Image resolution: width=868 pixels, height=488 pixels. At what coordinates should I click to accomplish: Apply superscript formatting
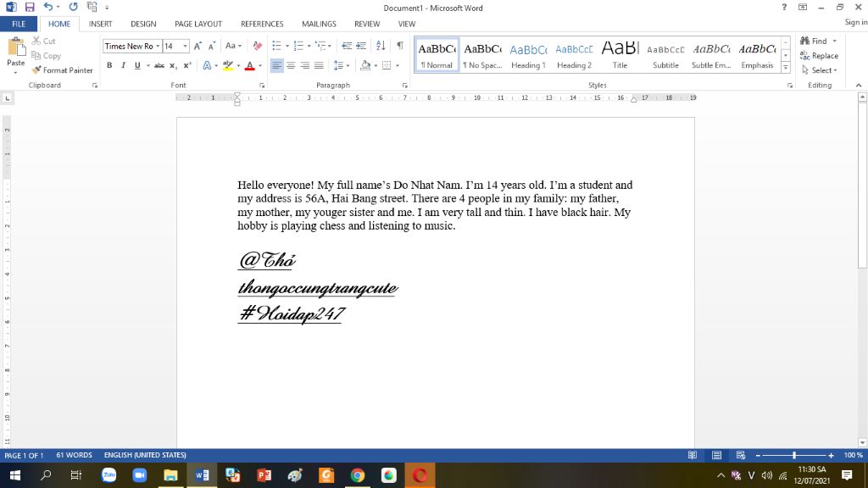pos(187,65)
